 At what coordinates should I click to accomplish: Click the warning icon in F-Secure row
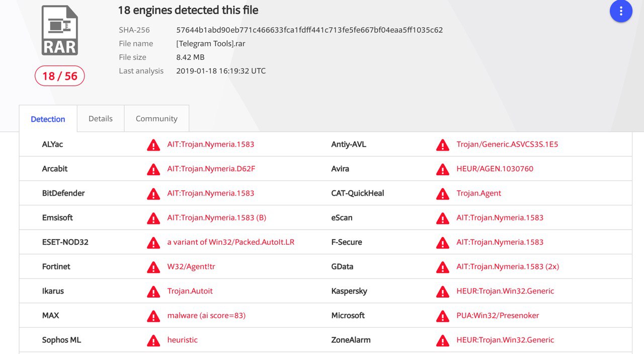click(443, 243)
